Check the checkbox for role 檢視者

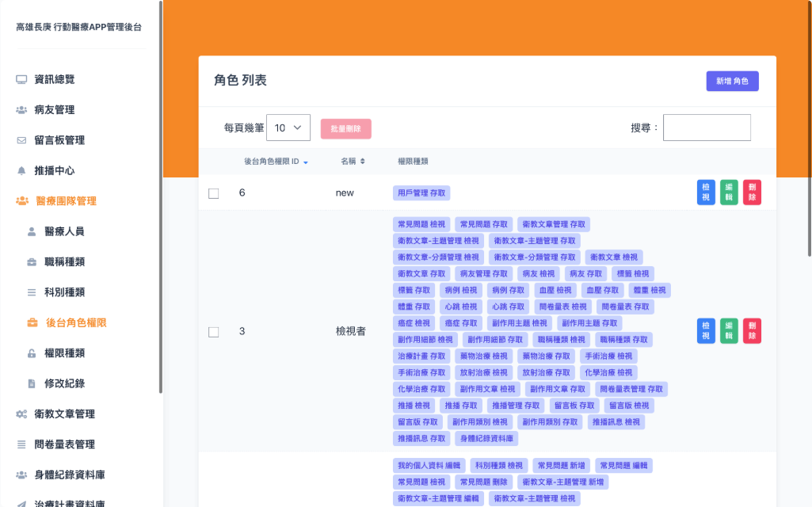[x=213, y=332]
